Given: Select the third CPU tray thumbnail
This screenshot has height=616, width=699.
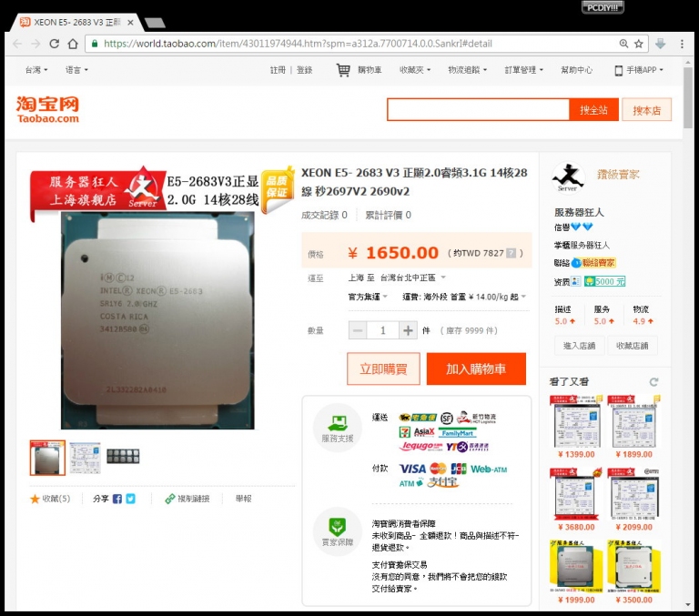Looking at the screenshot, I should 123,456.
